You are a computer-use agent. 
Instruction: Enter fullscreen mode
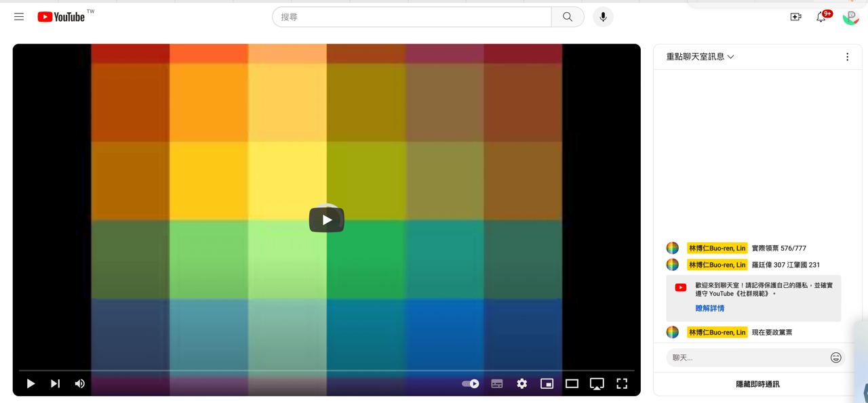click(x=621, y=383)
